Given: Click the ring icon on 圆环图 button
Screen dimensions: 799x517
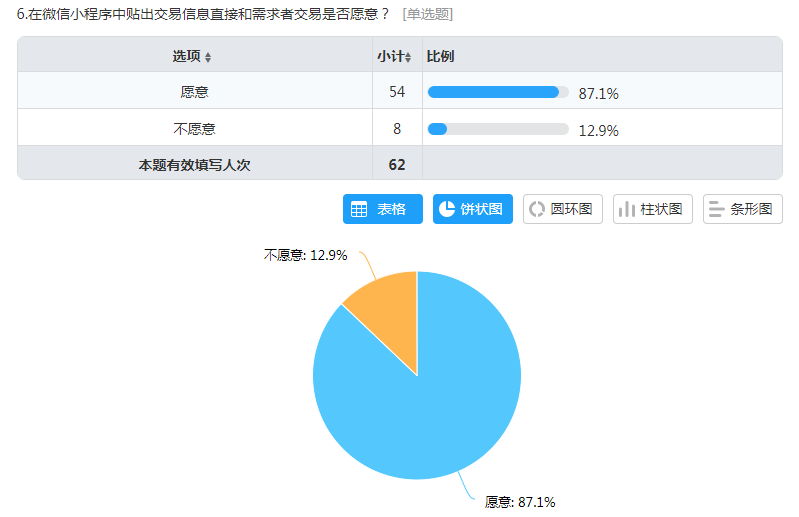Looking at the screenshot, I should (537, 209).
